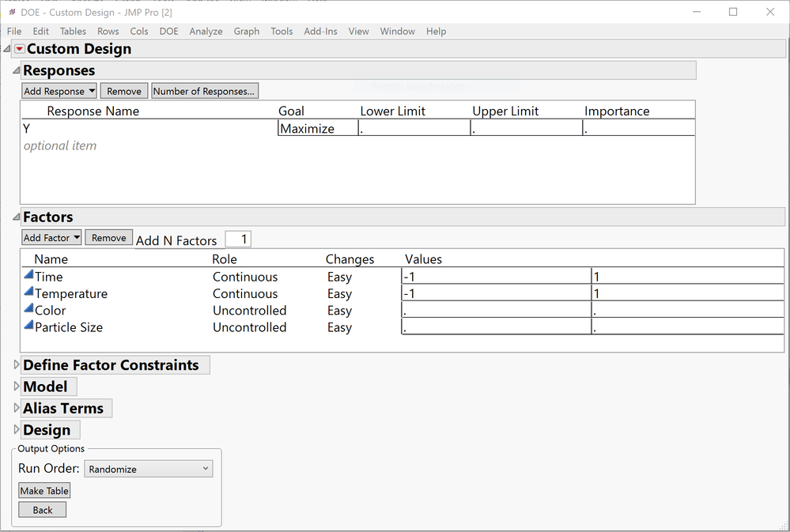This screenshot has width=790, height=532.
Task: Select the Temperature factor name
Action: tap(71, 294)
